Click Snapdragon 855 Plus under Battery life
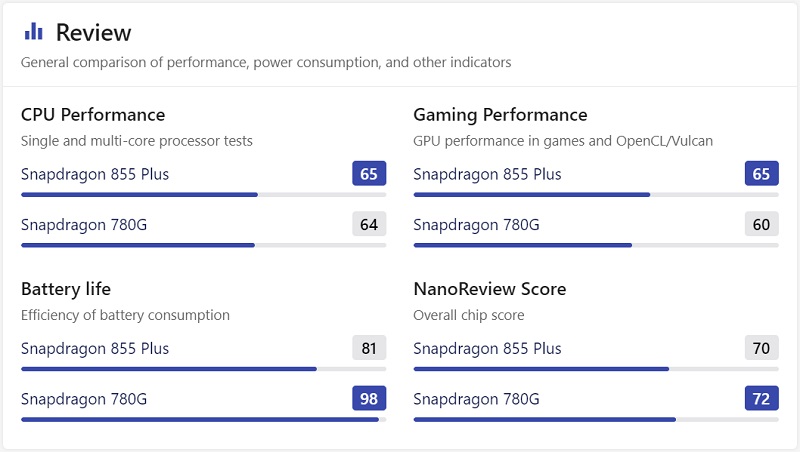The height and width of the screenshot is (452, 800). (95, 349)
